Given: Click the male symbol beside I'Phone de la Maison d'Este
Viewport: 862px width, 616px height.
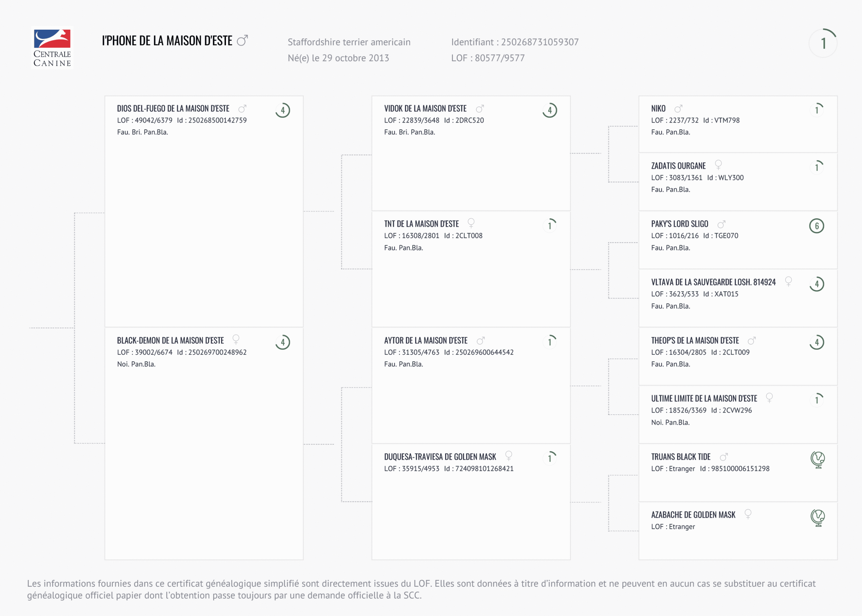Looking at the screenshot, I should (242, 40).
